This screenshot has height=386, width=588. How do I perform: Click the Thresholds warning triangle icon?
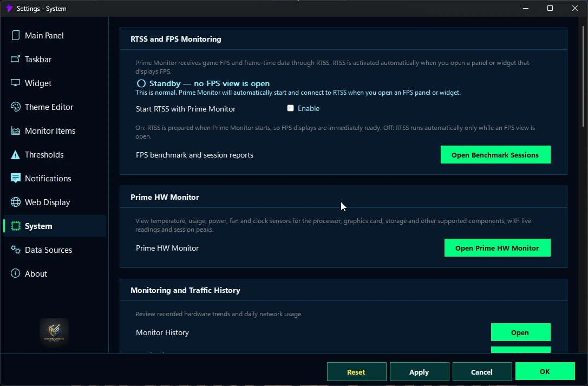click(x=15, y=154)
